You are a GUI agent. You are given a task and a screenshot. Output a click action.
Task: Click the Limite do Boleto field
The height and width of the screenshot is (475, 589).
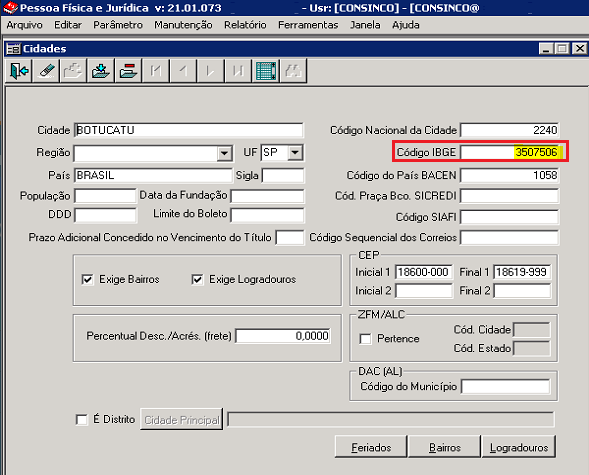(x=267, y=215)
